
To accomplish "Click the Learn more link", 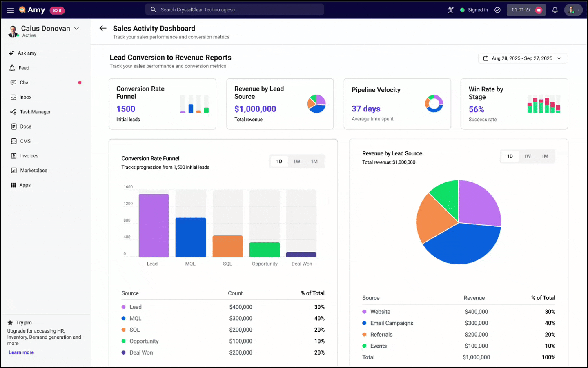I will point(21,352).
